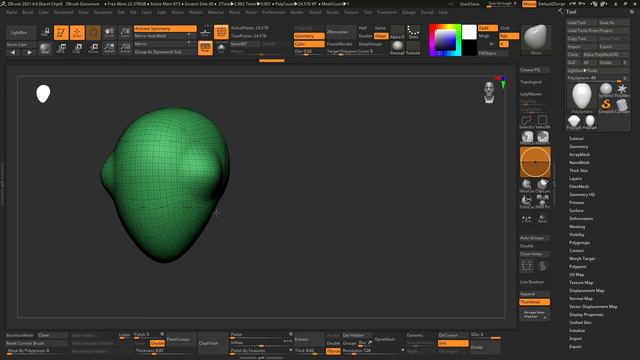The height and width of the screenshot is (360, 640).
Task: Expand the Deformation section
Action: [x=581, y=219]
